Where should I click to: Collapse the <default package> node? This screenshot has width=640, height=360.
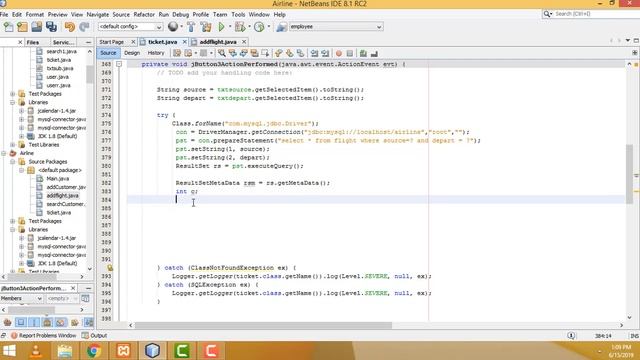click(x=22, y=170)
